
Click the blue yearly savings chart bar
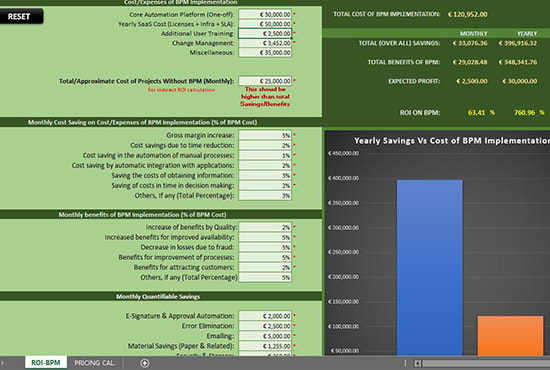(x=429, y=268)
